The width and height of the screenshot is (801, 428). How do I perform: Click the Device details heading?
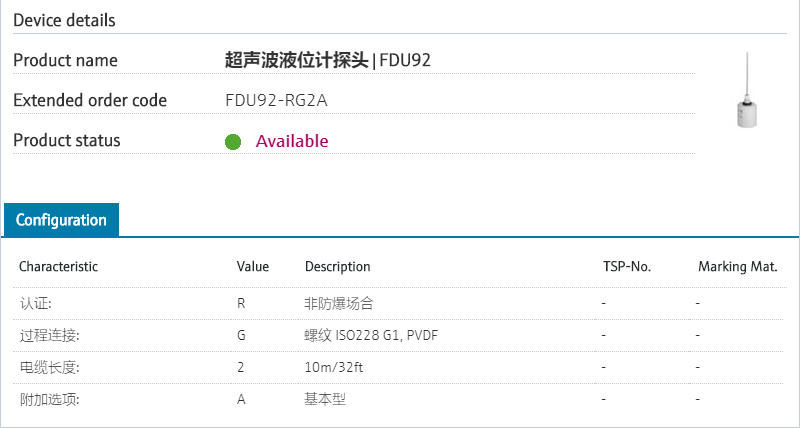[x=64, y=20]
